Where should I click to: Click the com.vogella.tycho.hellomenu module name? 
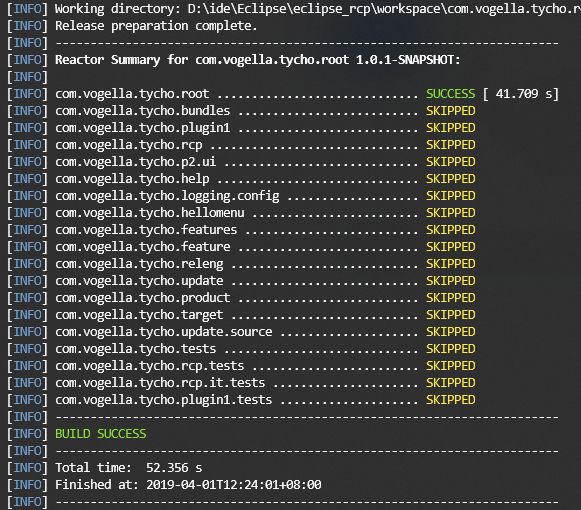click(x=150, y=213)
